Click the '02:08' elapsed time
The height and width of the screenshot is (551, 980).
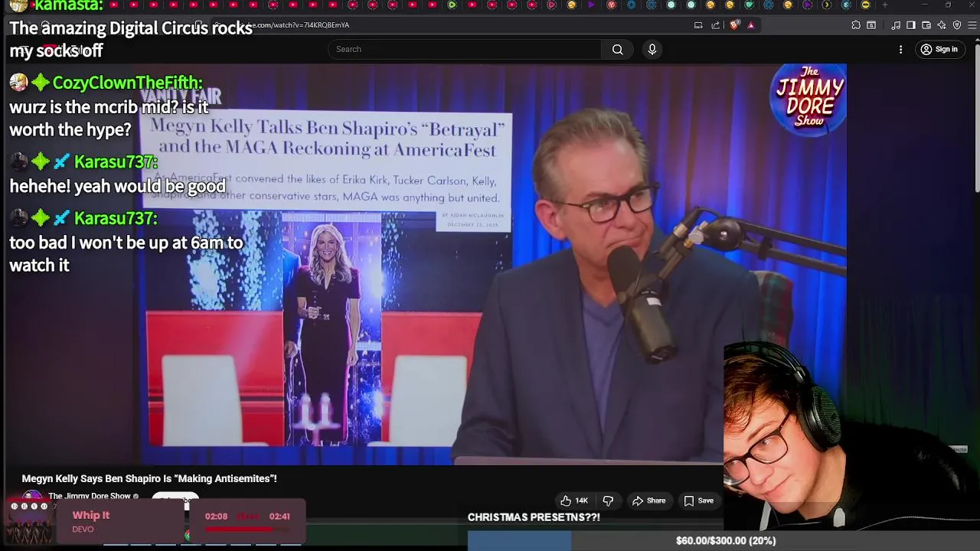[x=216, y=517]
